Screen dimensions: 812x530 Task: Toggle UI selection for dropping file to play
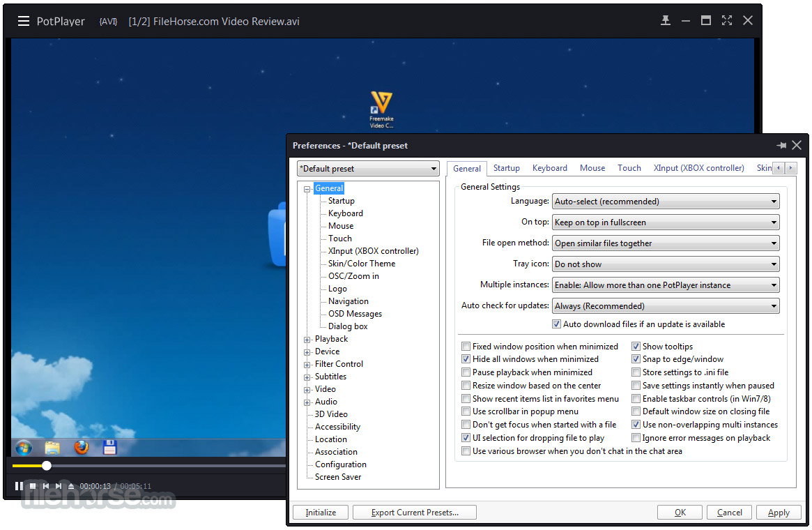coord(466,438)
